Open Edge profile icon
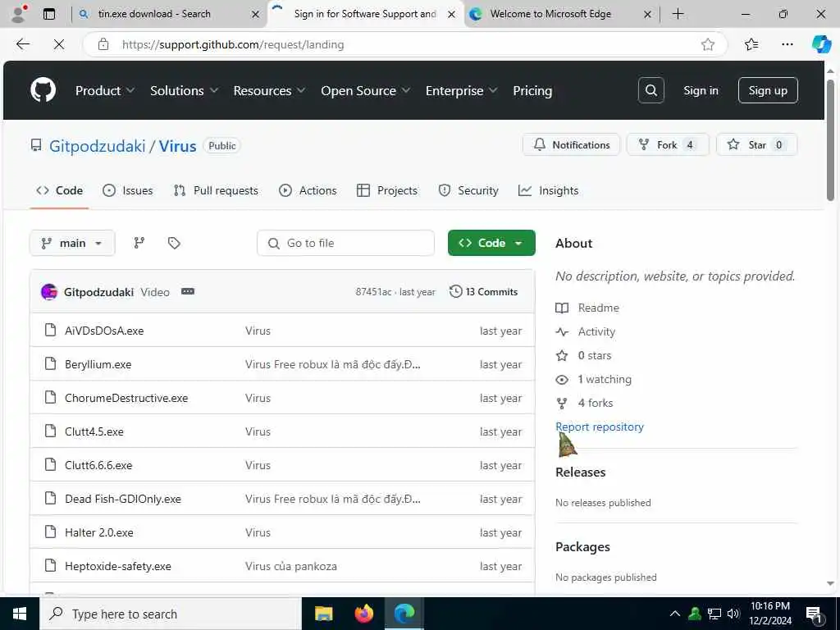Viewport: 840px width, 630px height. click(x=20, y=13)
